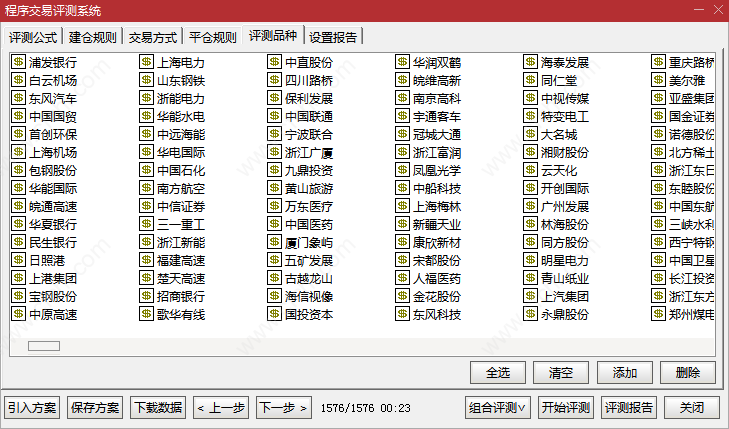Viewport: 729px width, 429px height.
Task: Go back with the 上一步 button
Action: pyautogui.click(x=221, y=408)
